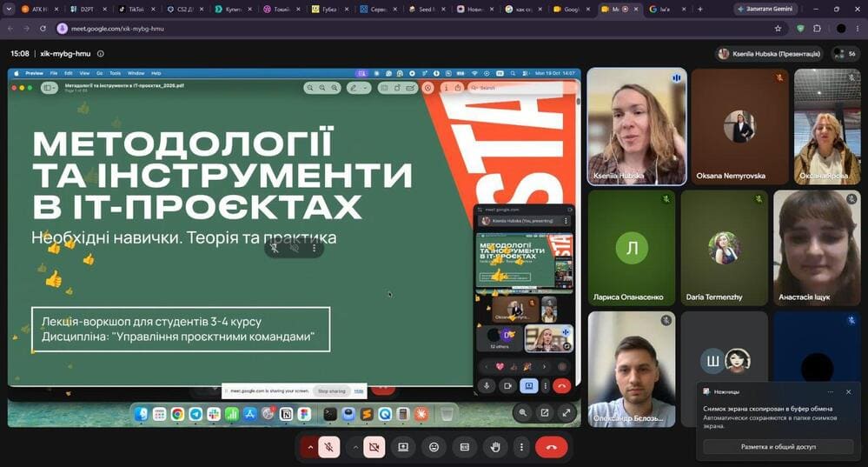Screen dimensions: 868x467
Task: Click the present screen button
Action: (x=403, y=447)
